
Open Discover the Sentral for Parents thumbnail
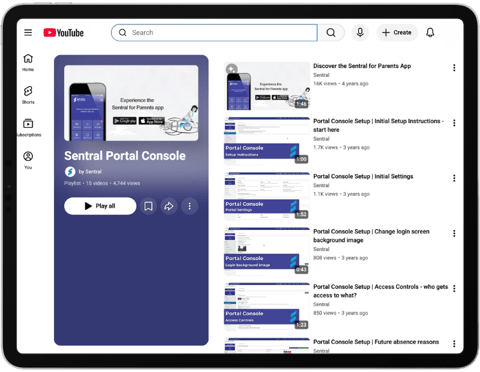[x=267, y=86]
